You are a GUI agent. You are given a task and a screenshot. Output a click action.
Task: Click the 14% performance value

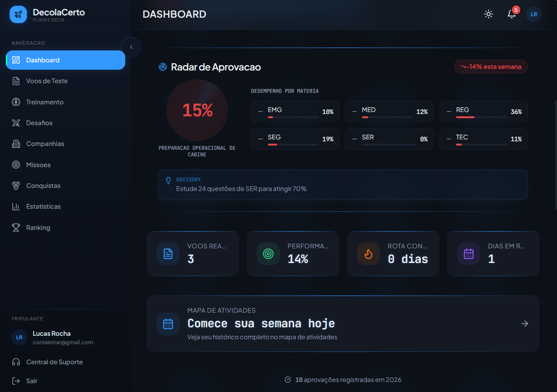tap(298, 259)
